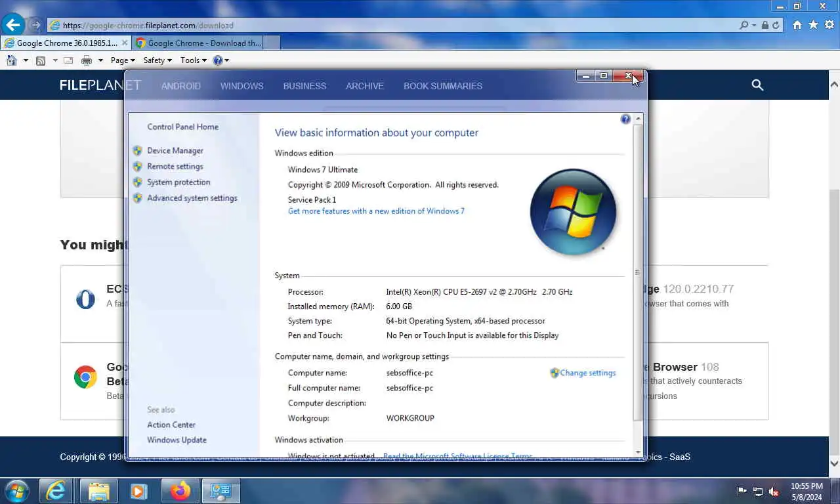Open Firefox from the taskbar
This screenshot has width=840, height=504.
(x=180, y=491)
